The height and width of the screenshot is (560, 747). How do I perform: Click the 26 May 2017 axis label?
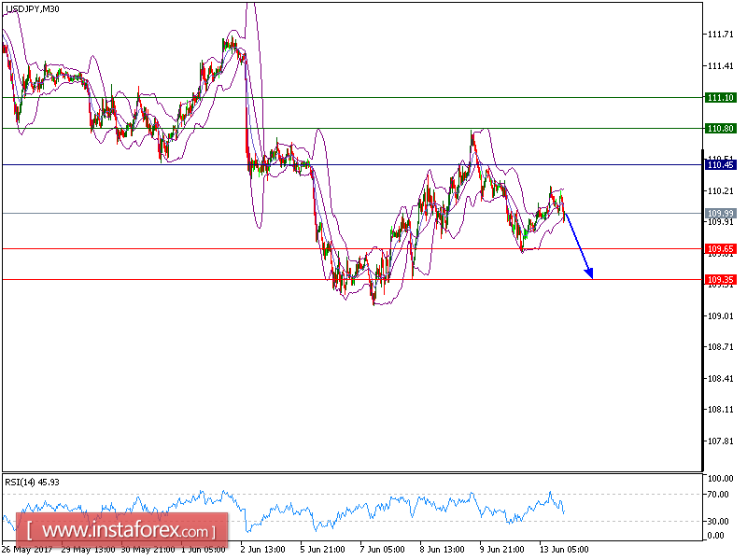[26, 550]
